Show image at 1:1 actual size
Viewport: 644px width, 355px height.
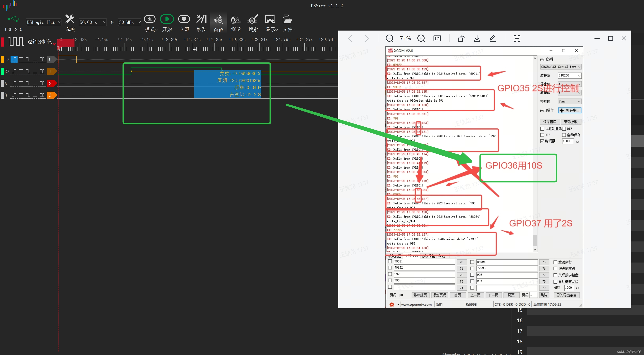coord(437,38)
